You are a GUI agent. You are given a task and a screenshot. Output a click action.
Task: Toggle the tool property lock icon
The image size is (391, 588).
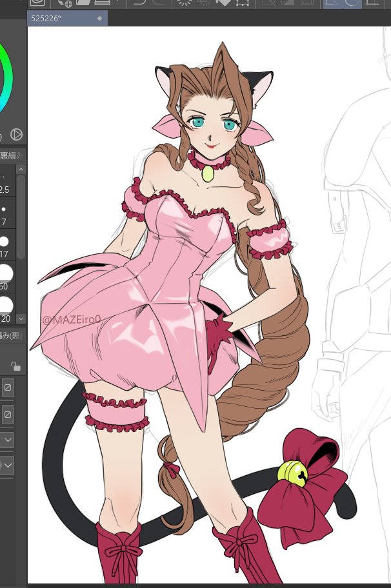coord(15,366)
